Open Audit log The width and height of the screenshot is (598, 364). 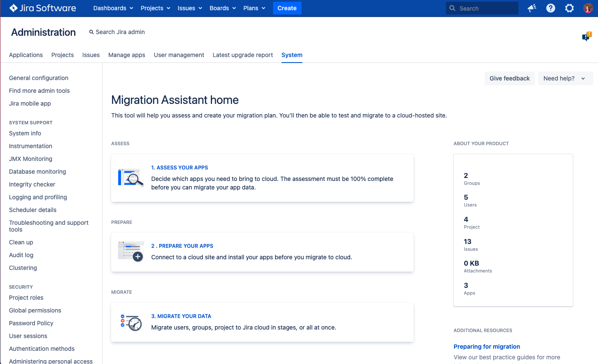[x=21, y=255]
